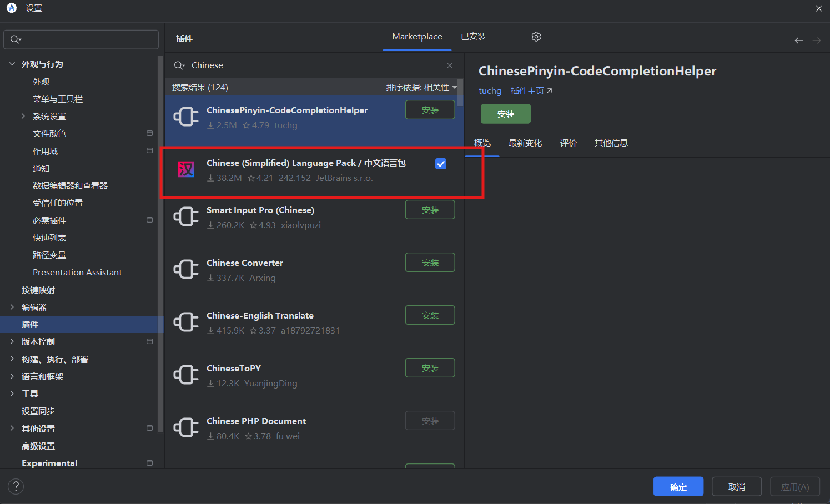
Task: Install the ChineseToPY plugin
Action: click(430, 368)
